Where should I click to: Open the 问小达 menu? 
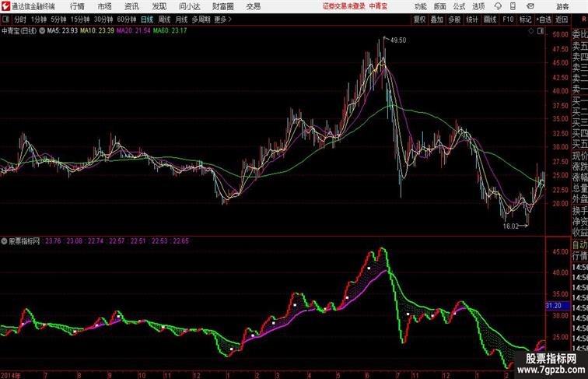pyautogui.click(x=189, y=6)
